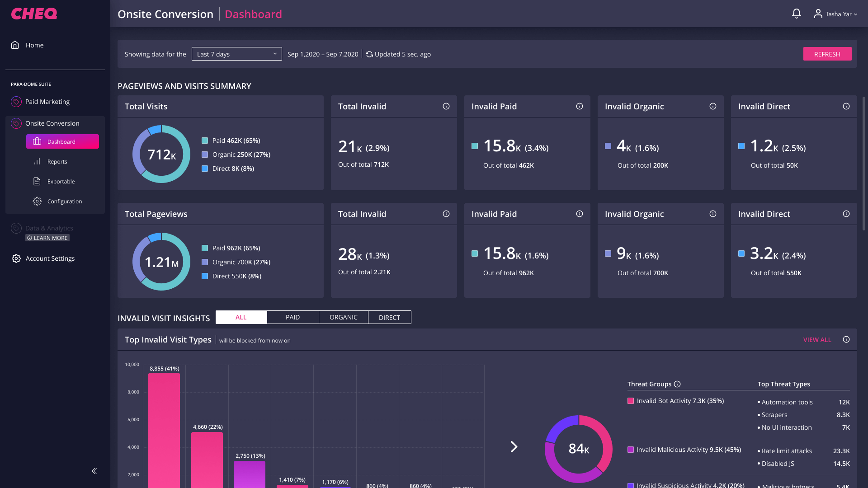Click the 2,750 (13%) bar
The width and height of the screenshot is (868, 488).
250,474
